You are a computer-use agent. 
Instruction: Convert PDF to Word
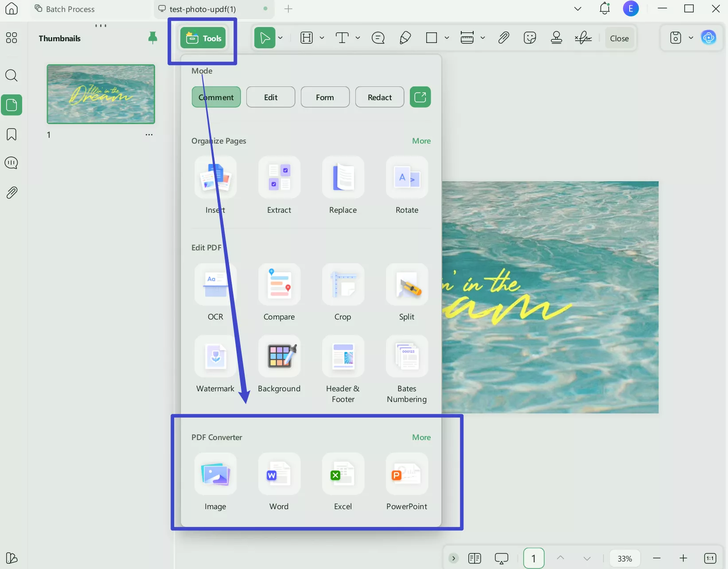(x=279, y=474)
